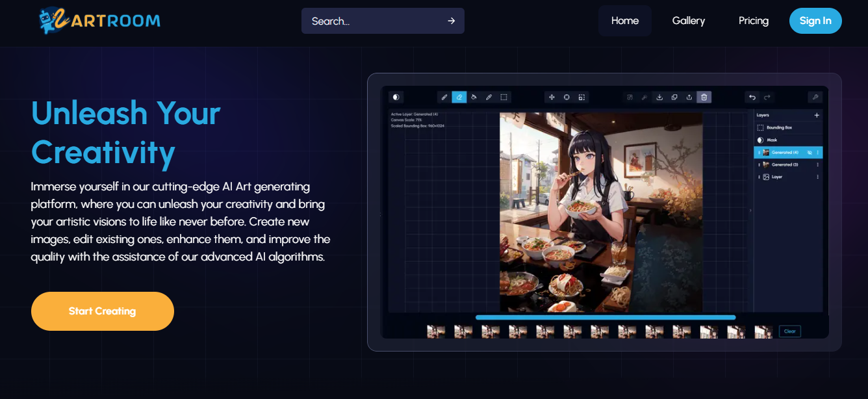Click the image icon beside Layer row

pyautogui.click(x=766, y=177)
